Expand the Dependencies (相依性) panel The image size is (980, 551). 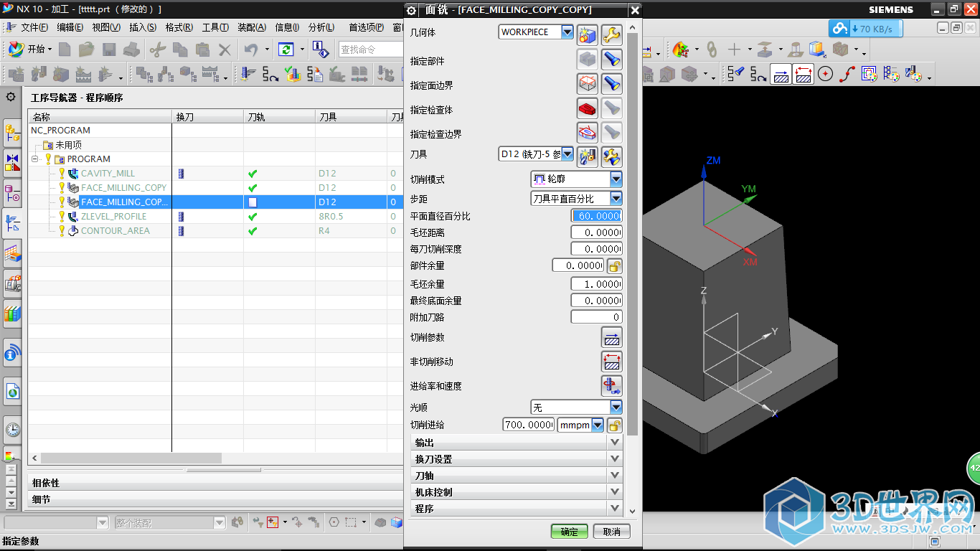pyautogui.click(x=215, y=483)
